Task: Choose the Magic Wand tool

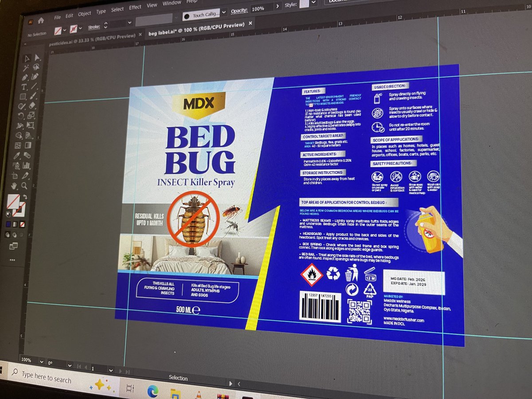Action: 25,68
